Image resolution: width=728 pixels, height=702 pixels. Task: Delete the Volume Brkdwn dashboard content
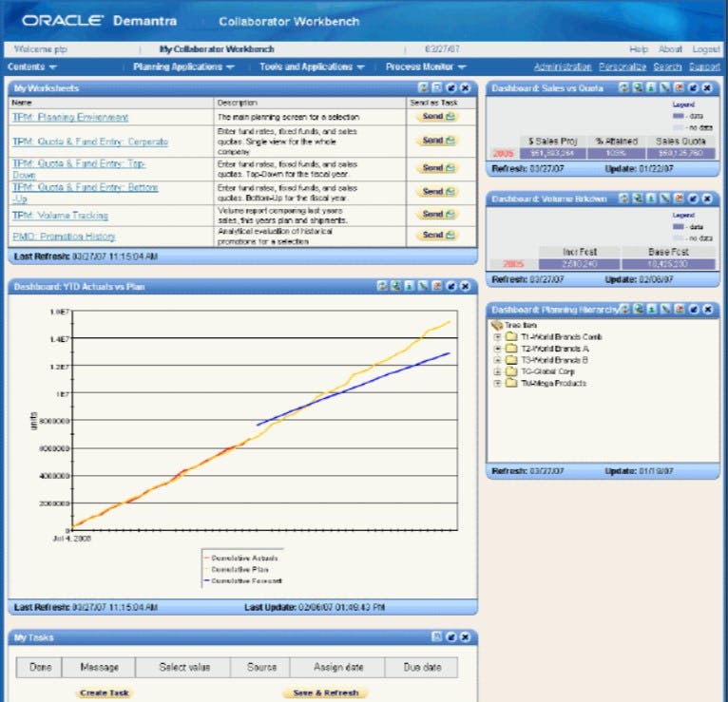click(679, 199)
